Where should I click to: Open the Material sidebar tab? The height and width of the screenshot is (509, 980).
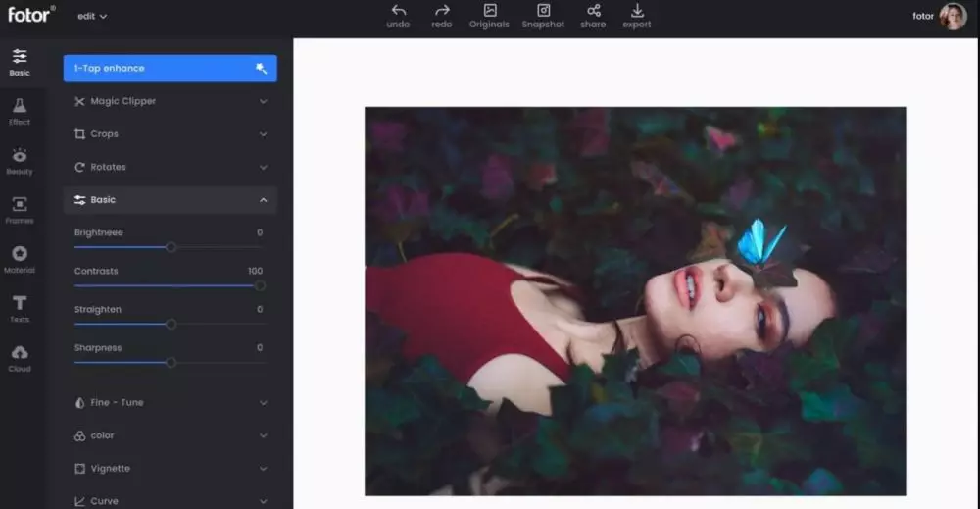pos(20,260)
